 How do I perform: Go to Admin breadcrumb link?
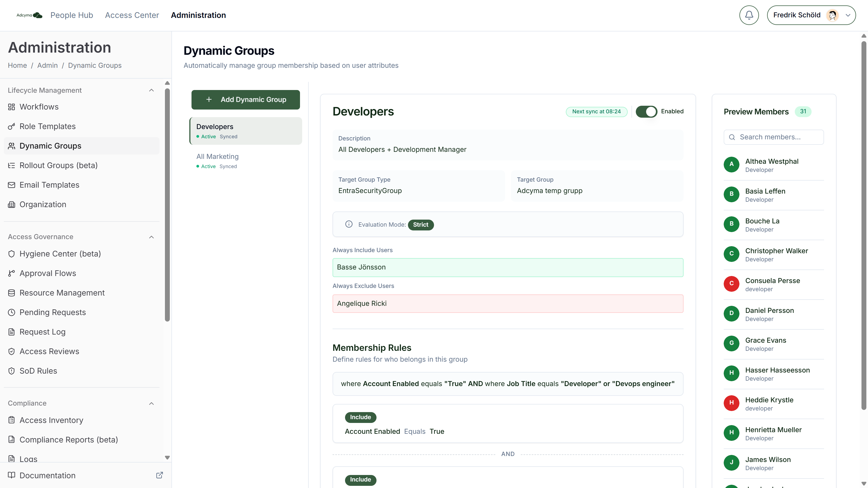pyautogui.click(x=47, y=65)
